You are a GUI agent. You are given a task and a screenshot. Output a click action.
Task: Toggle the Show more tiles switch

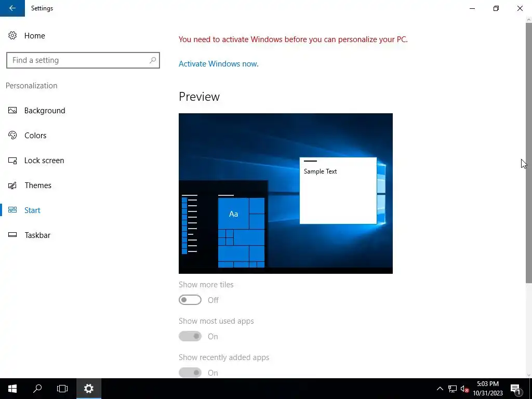190,300
